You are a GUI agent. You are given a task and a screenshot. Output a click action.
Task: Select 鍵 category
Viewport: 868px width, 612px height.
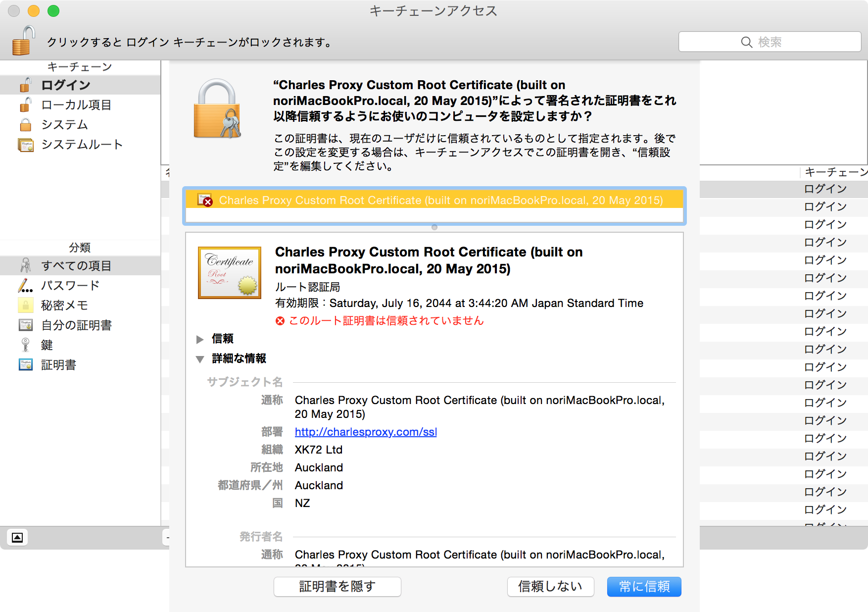[80, 345]
